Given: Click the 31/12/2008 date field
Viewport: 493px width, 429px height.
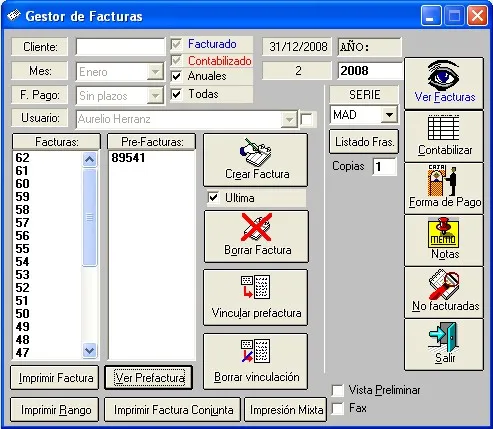Looking at the screenshot, I should tap(297, 47).
